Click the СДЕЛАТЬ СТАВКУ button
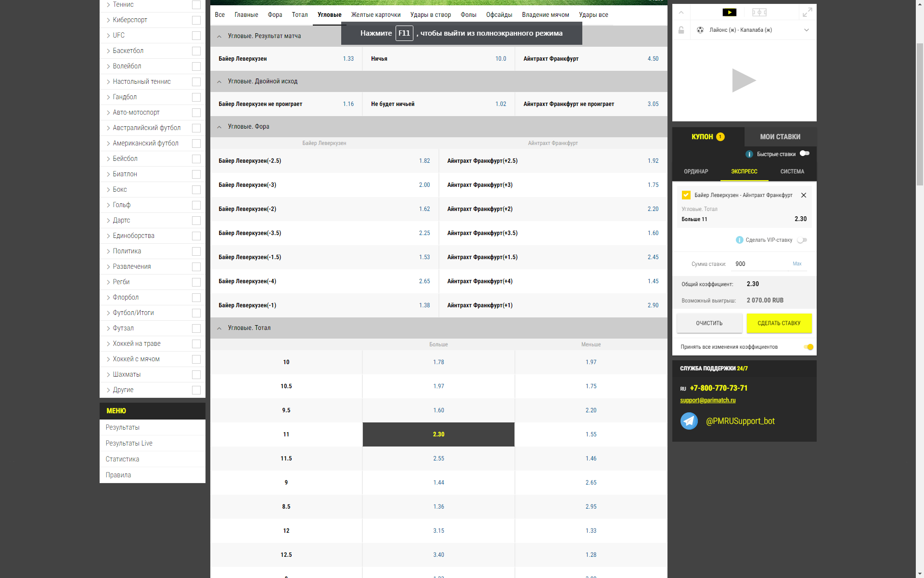Viewport: 924px width, 578px height. [x=779, y=323]
